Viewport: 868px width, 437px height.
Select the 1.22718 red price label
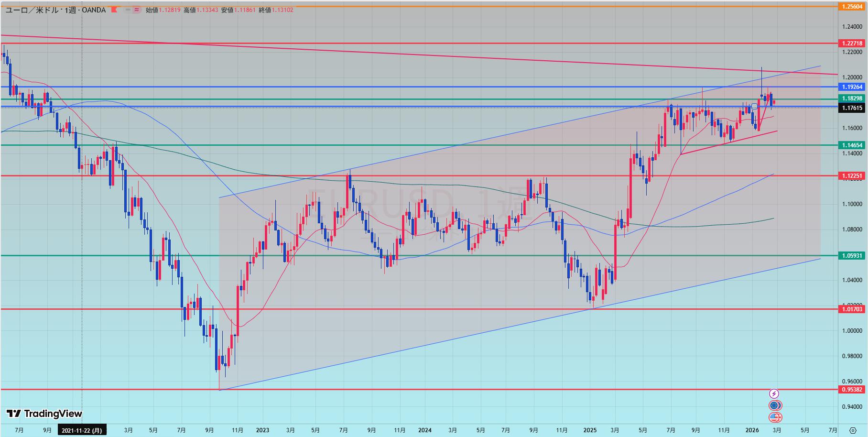tap(852, 44)
